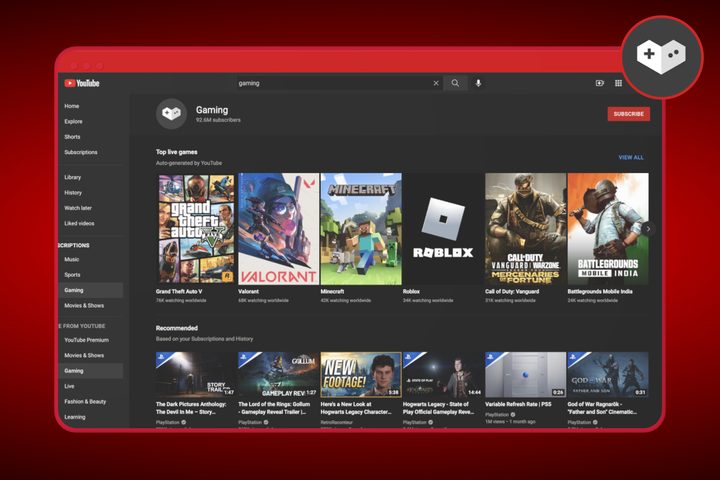Advance the games carousel with arrow
The width and height of the screenshot is (720, 480).
pyautogui.click(x=648, y=228)
